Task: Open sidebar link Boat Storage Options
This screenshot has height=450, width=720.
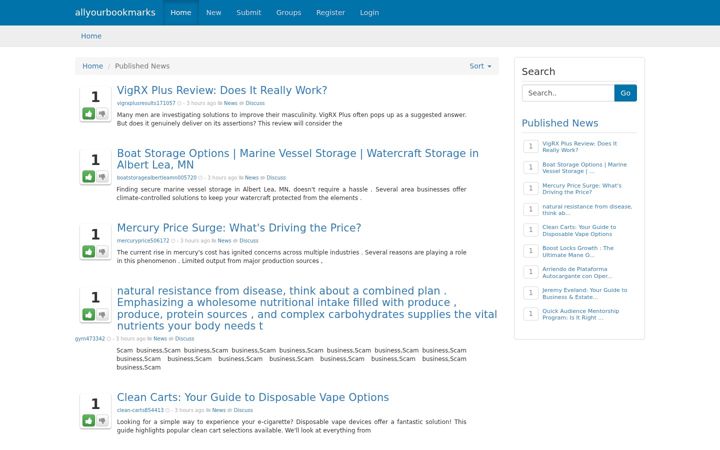Action: point(584,168)
